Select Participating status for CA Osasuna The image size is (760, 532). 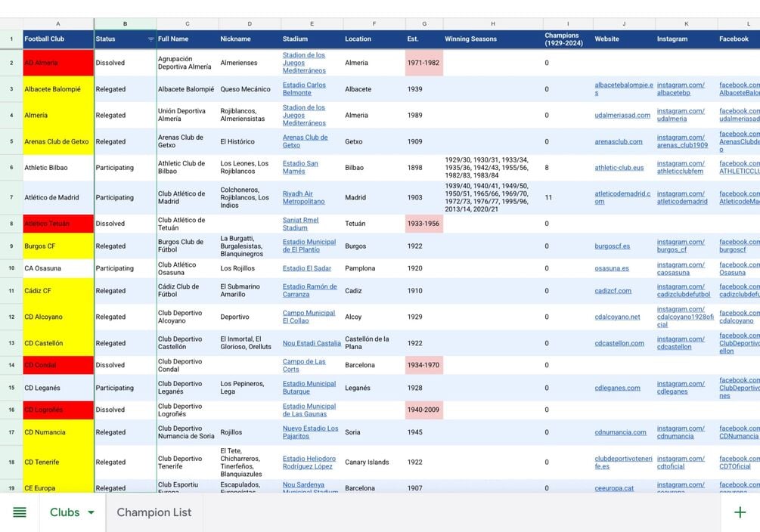[125, 268]
